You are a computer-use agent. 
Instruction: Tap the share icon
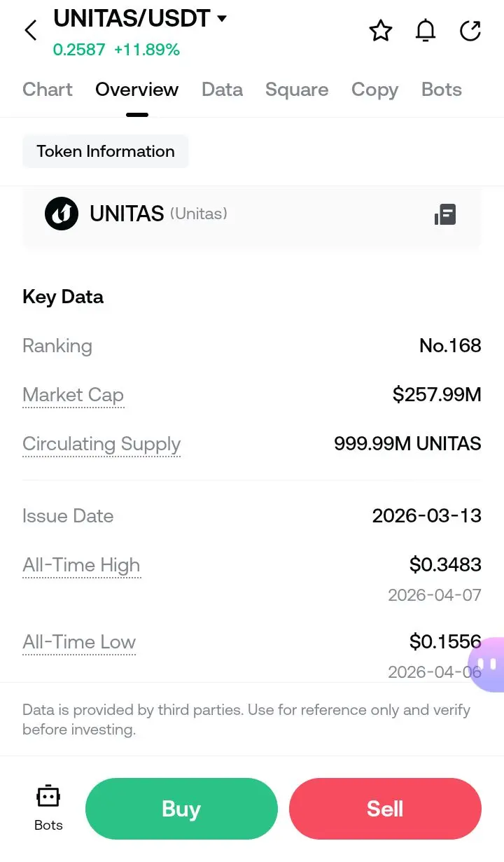point(470,30)
